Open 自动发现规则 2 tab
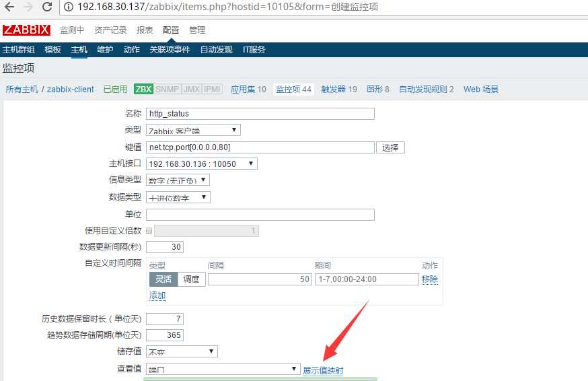Image resolution: width=588 pixels, height=381 pixels. [x=427, y=89]
